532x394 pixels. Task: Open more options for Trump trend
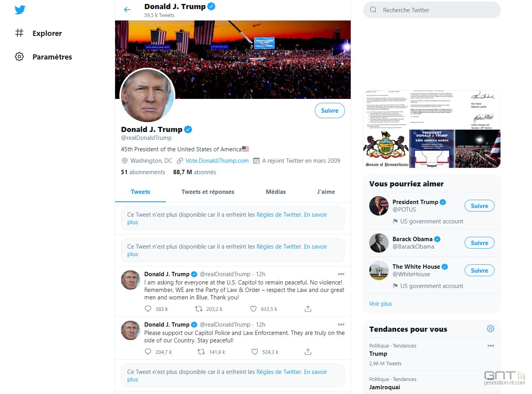point(491,346)
